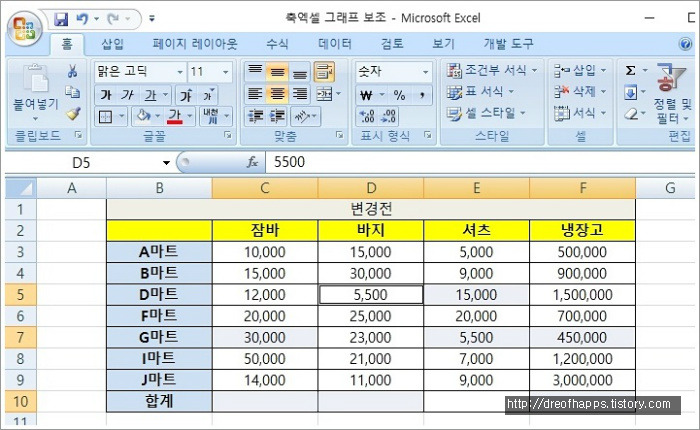Click the Fill down icon
This screenshot has height=430, width=700.
(630, 93)
